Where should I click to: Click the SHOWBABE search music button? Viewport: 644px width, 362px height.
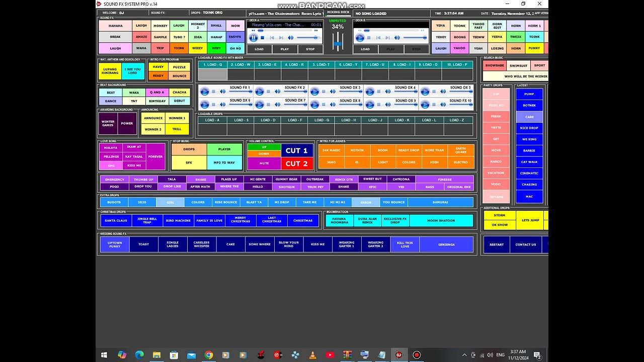tap(495, 65)
